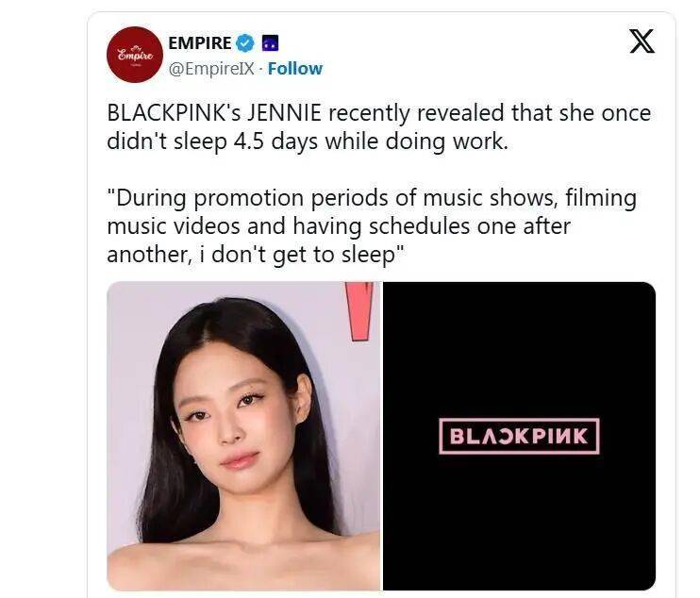Follow the EMPIRE account
This screenshot has width=700, height=598.
tap(295, 69)
